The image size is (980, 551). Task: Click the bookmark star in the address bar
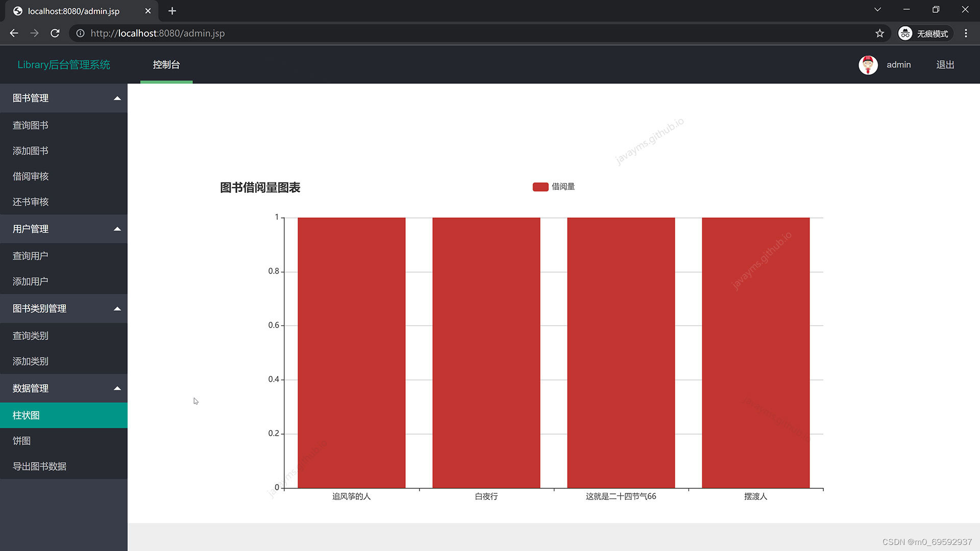pyautogui.click(x=879, y=33)
